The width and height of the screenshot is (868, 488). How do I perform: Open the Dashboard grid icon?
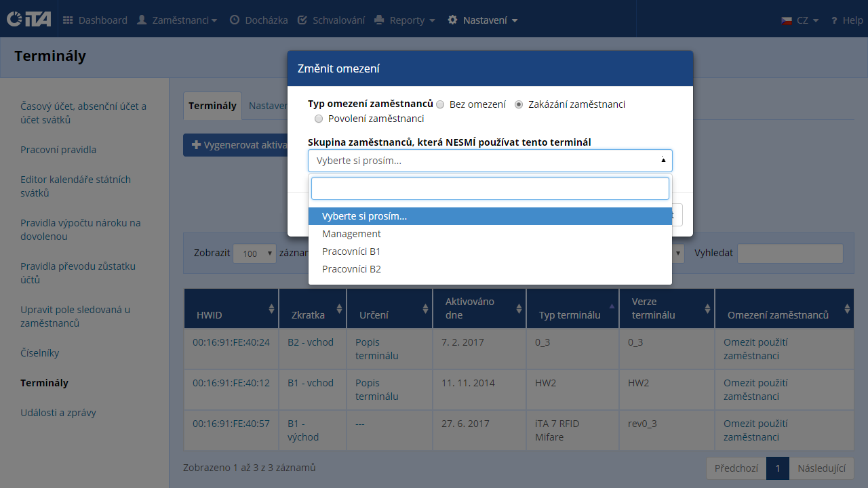pos(68,20)
